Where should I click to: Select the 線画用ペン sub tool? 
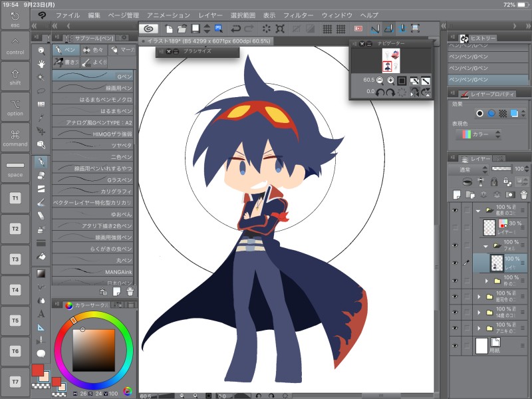[x=92, y=88]
